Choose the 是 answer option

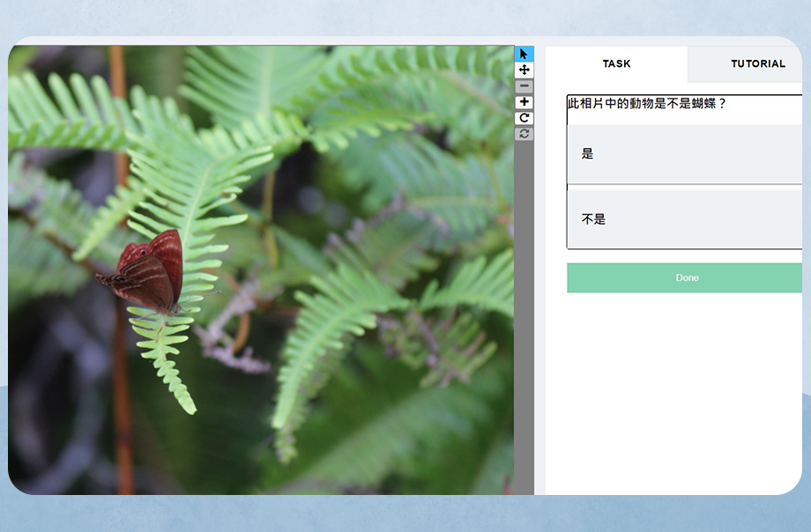684,154
